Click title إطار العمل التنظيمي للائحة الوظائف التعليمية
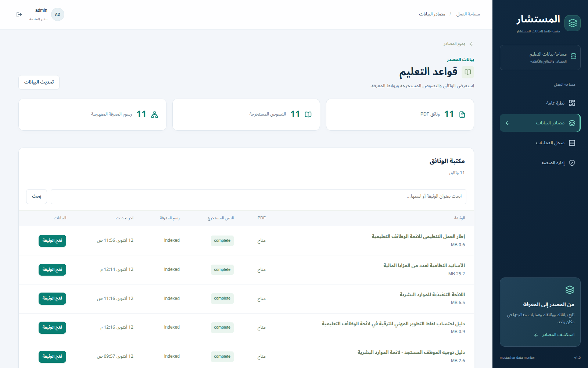This screenshot has width=588, height=368. tap(418, 237)
